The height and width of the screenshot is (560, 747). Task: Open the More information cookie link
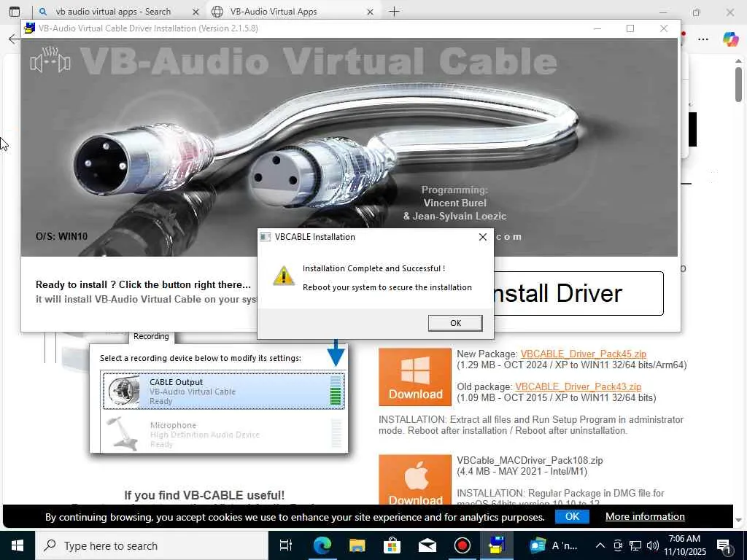[645, 517]
